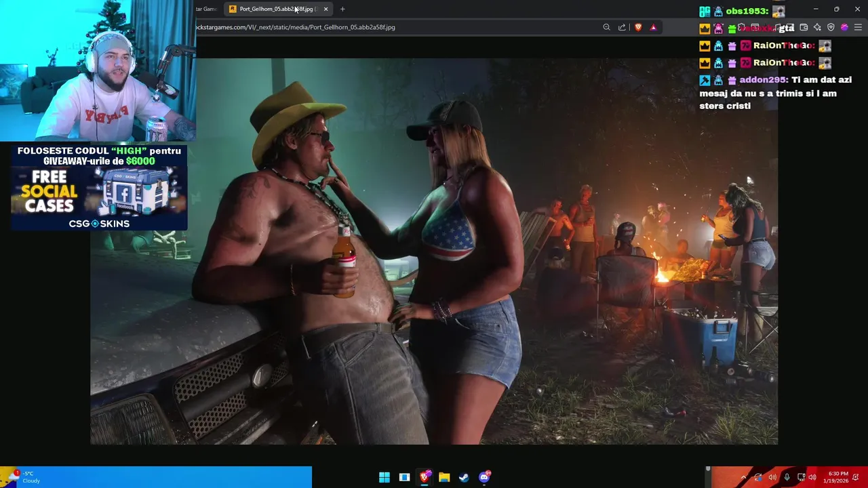Click the Brave Rewards triangle icon
The image size is (868, 488).
tap(653, 27)
